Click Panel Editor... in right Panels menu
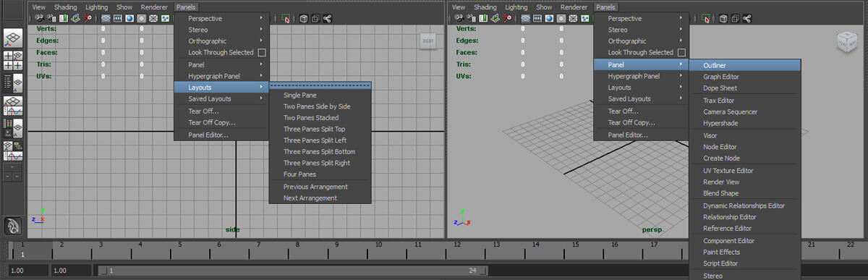 [642, 135]
